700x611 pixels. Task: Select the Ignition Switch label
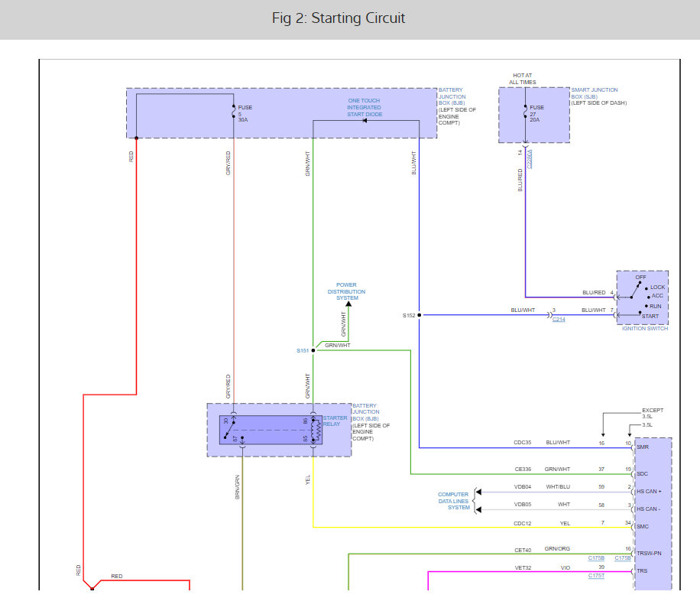pyautogui.click(x=645, y=329)
